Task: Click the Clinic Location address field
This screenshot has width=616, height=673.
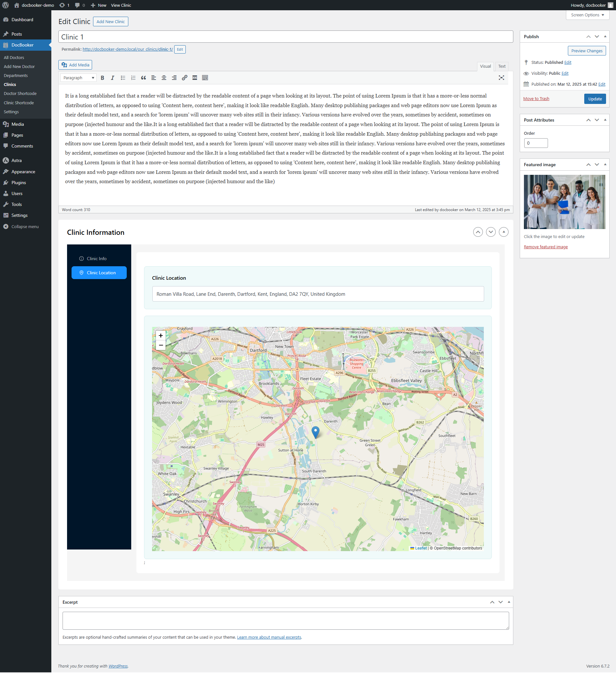Action: (x=318, y=294)
